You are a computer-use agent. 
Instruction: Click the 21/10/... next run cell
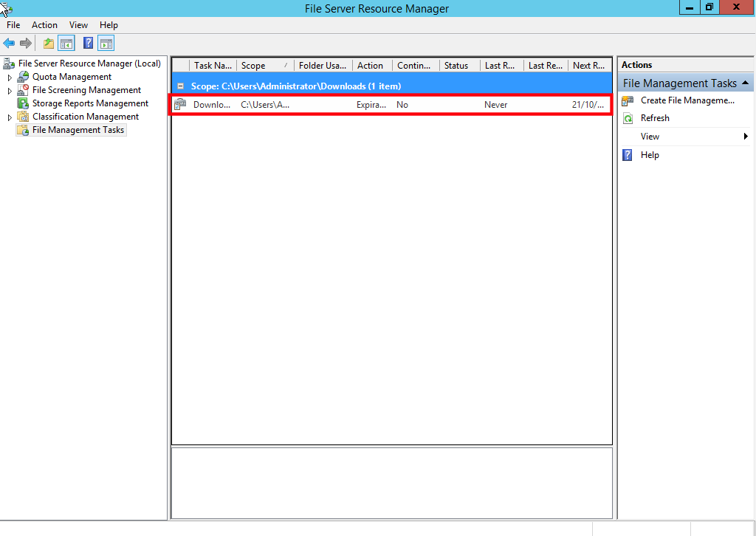(588, 105)
